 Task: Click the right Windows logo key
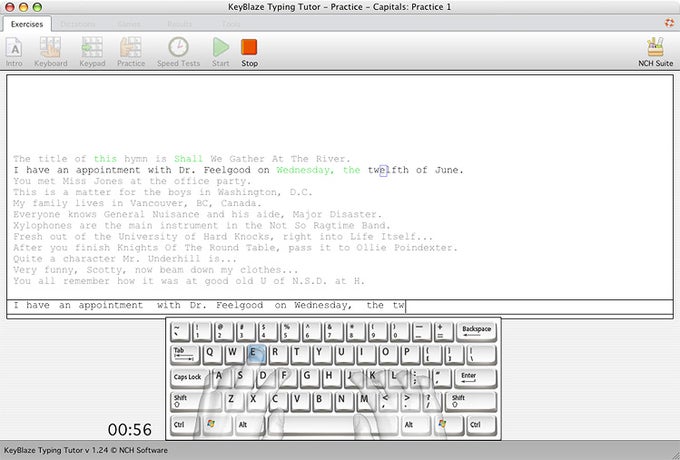pyautogui.click(x=448, y=425)
